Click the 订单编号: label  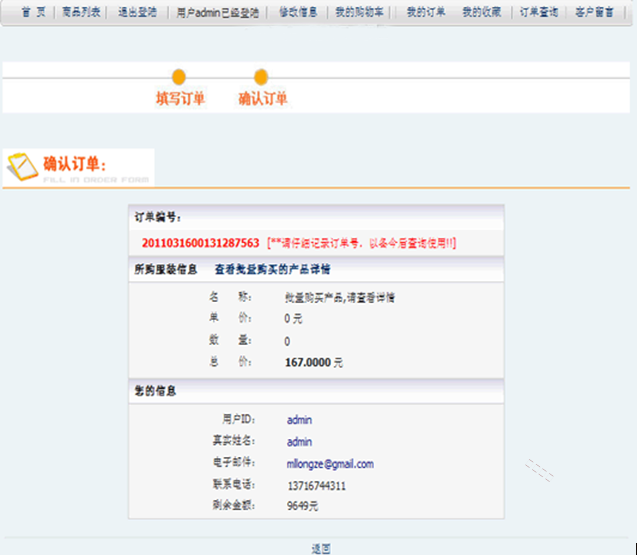[x=158, y=217]
